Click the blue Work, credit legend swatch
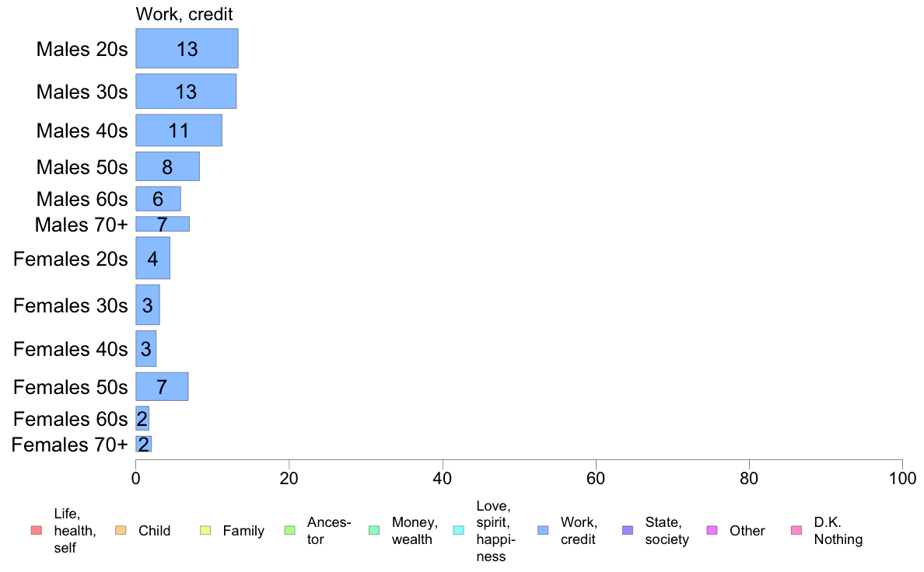The width and height of the screenshot is (924, 572). [543, 531]
